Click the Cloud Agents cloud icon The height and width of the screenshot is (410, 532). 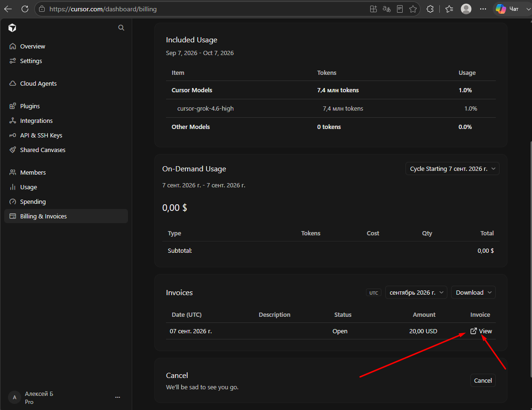pos(13,83)
